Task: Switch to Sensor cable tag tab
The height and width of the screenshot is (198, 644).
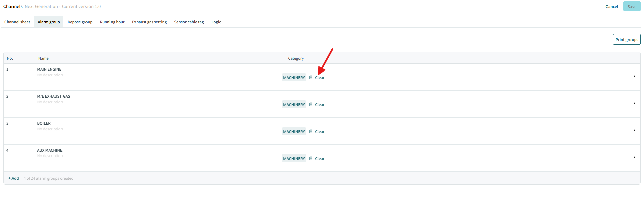Action: click(x=189, y=22)
